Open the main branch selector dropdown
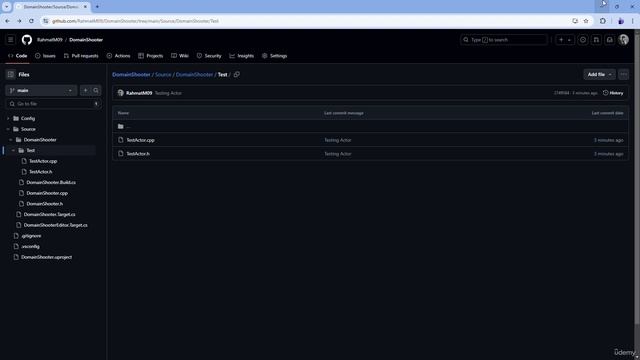This screenshot has height=360, width=640. [x=41, y=90]
